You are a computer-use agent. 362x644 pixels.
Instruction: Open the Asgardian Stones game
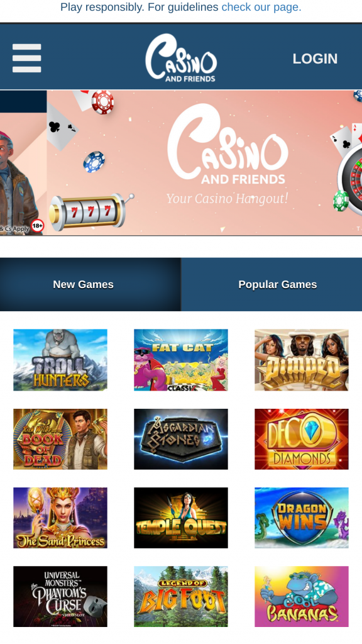[181, 439]
